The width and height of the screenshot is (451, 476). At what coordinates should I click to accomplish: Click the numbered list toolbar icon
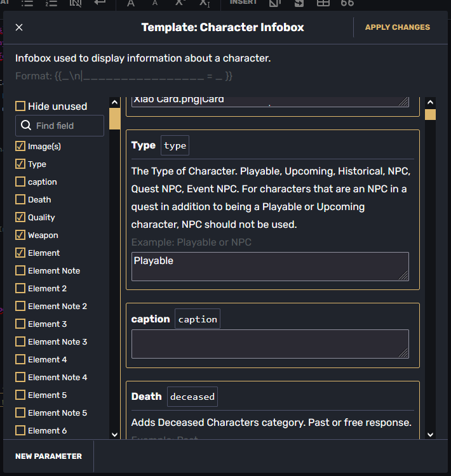pos(51,3)
